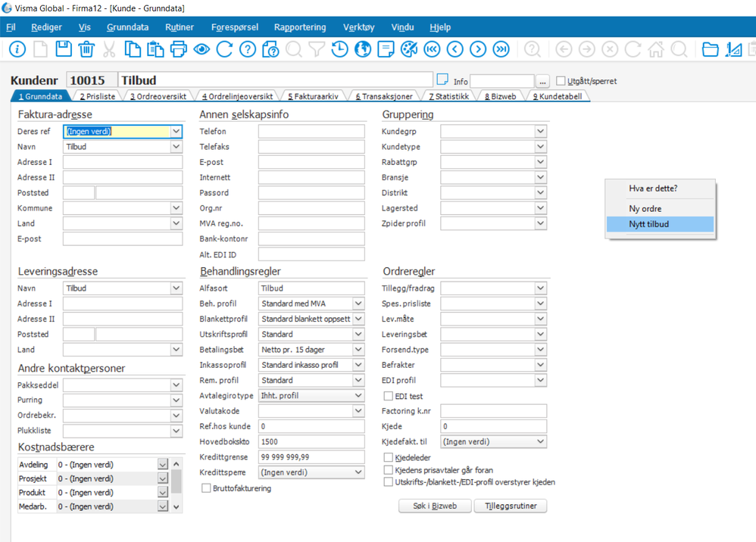This screenshot has height=542, width=756.
Task: Tick the Bruttofakturering checkbox
Action: 206,488
